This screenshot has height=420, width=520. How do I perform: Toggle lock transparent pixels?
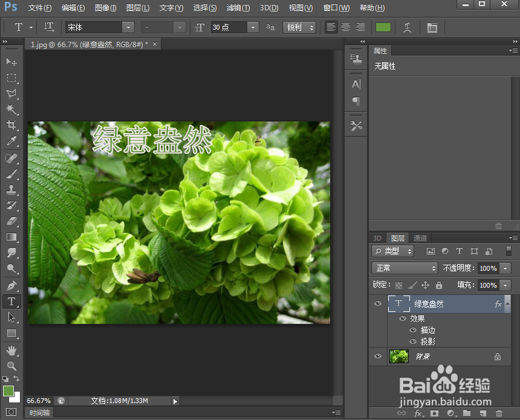(399, 285)
